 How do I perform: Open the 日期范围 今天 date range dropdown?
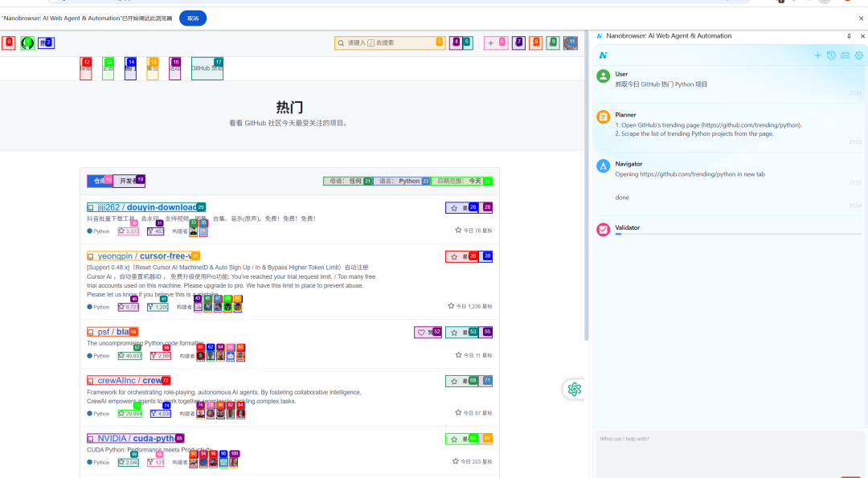click(461, 181)
